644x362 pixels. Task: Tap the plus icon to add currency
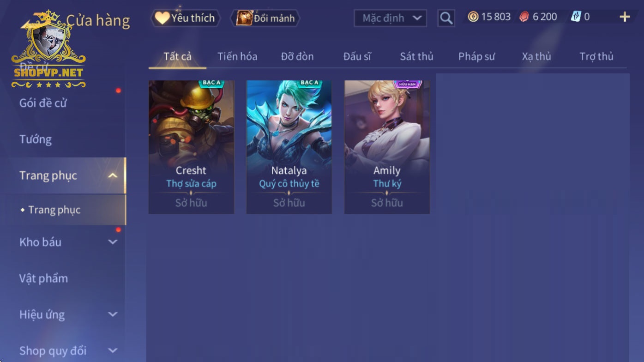(625, 17)
